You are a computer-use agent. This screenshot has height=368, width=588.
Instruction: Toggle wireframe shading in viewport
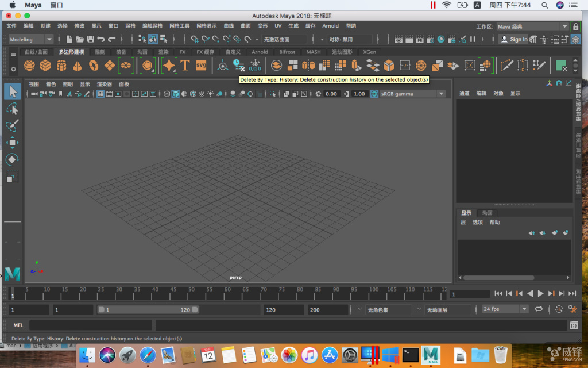(x=167, y=94)
